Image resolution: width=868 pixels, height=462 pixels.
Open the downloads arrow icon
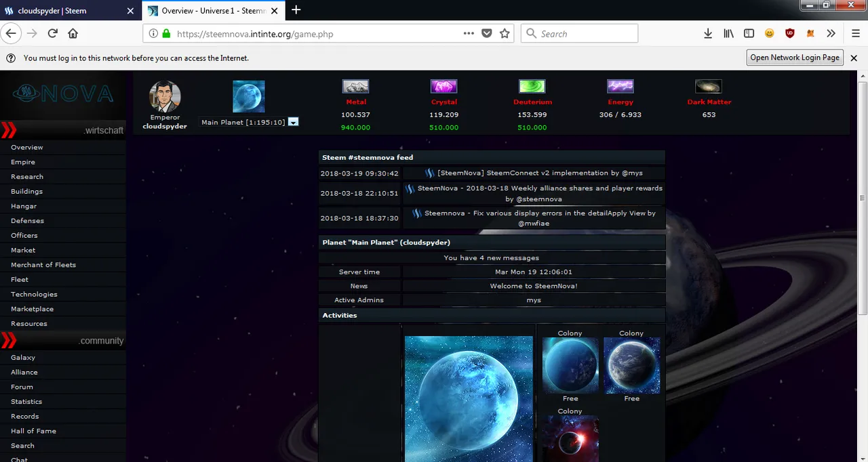tap(708, 33)
